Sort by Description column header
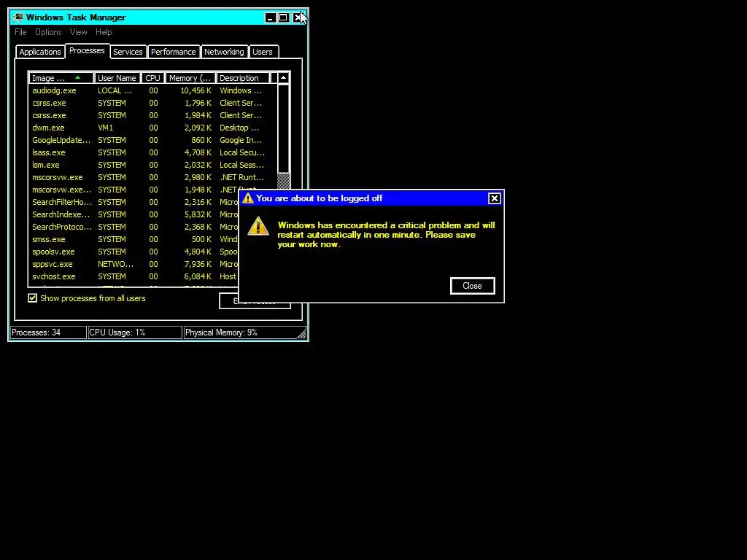Screen dimensions: 747x560 point(243,78)
